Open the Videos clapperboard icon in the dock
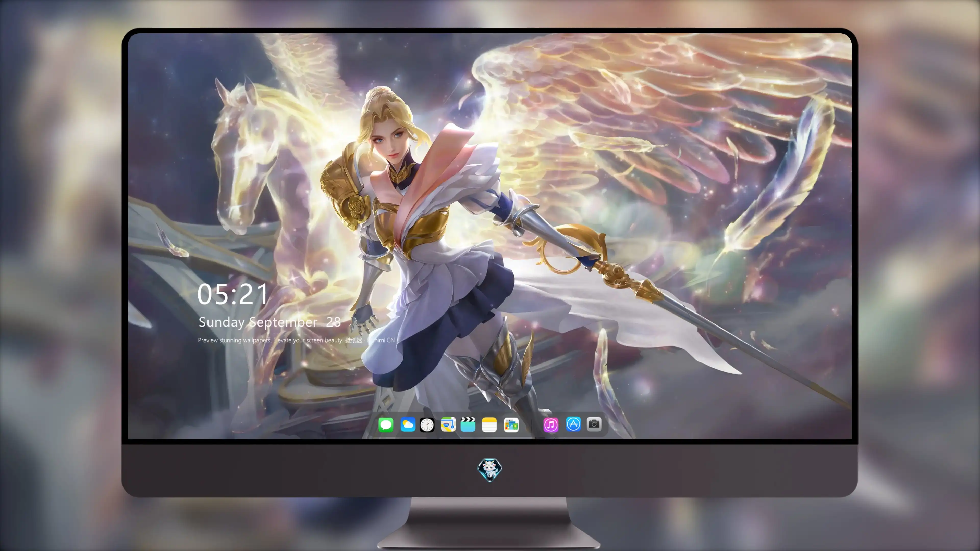This screenshot has height=551, width=980. (468, 424)
